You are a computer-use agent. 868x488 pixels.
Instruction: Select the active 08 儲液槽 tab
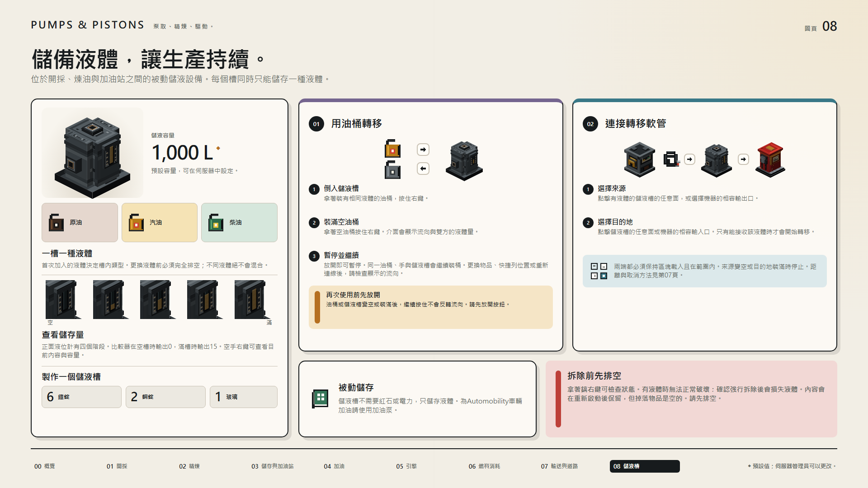[645, 466]
